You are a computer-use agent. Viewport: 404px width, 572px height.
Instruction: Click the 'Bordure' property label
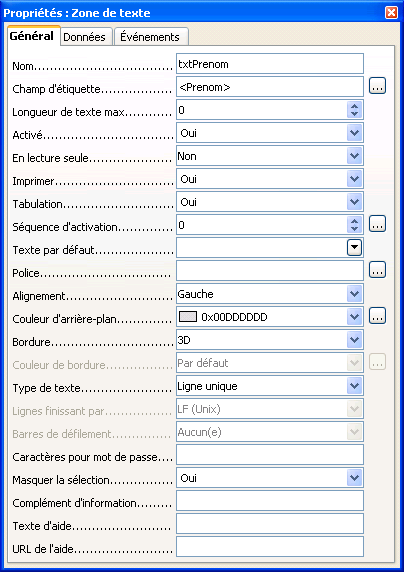pos(31,342)
